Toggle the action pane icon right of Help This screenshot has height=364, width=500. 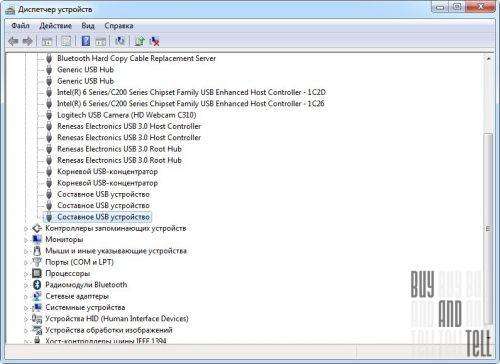(x=101, y=41)
